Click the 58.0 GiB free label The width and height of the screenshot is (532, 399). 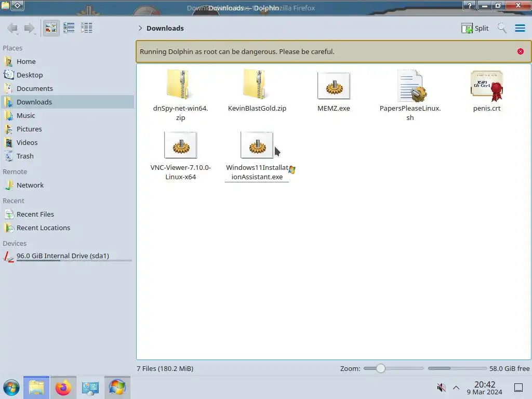tap(509, 368)
